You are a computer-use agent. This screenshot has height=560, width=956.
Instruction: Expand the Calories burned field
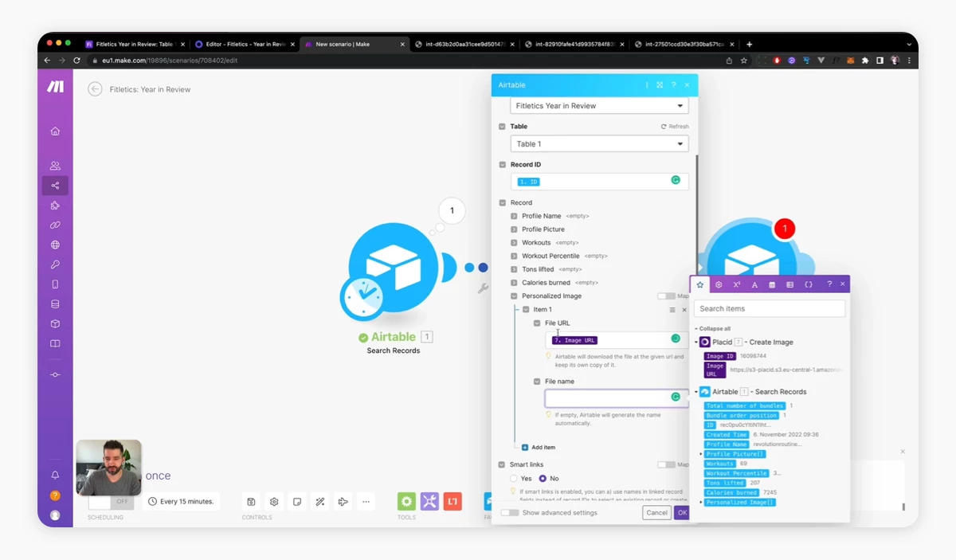(514, 283)
